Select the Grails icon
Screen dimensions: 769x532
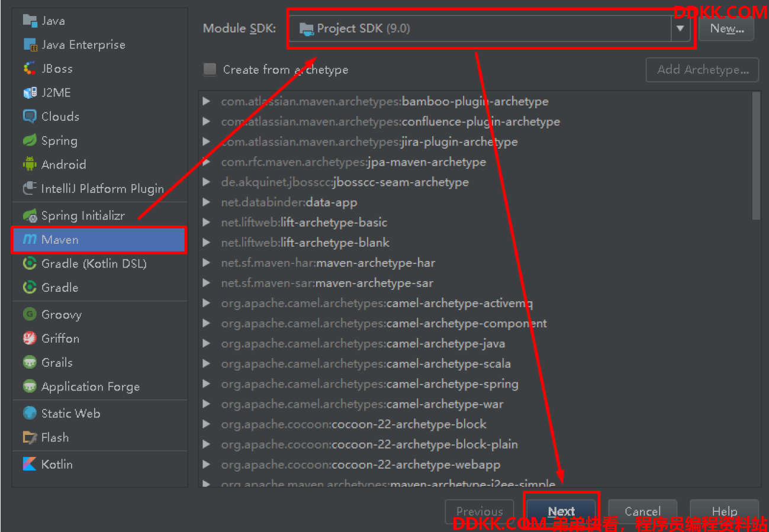30,362
